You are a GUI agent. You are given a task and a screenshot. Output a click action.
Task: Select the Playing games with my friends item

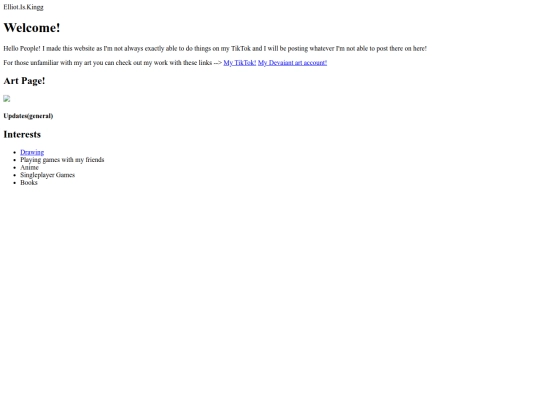pos(62,160)
